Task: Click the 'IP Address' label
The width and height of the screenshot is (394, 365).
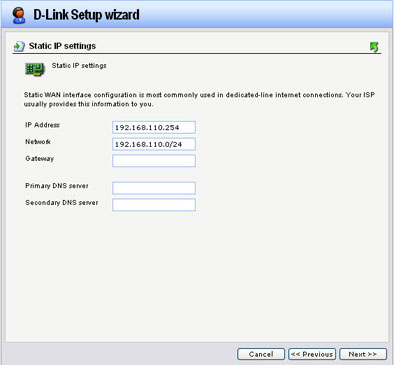Action: pyautogui.click(x=42, y=125)
